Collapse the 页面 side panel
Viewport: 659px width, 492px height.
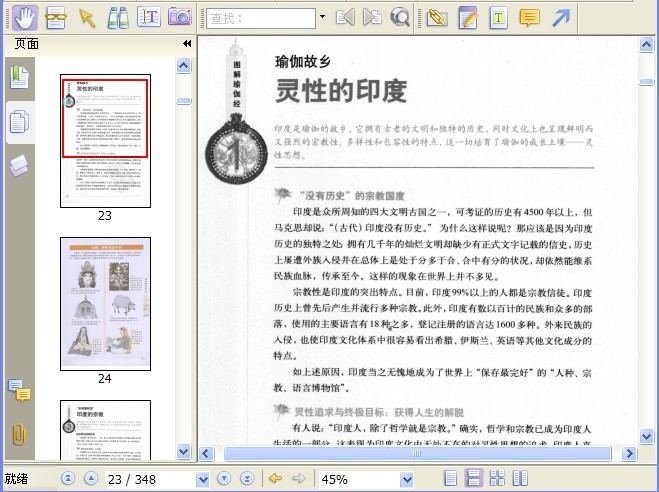pyautogui.click(x=187, y=44)
